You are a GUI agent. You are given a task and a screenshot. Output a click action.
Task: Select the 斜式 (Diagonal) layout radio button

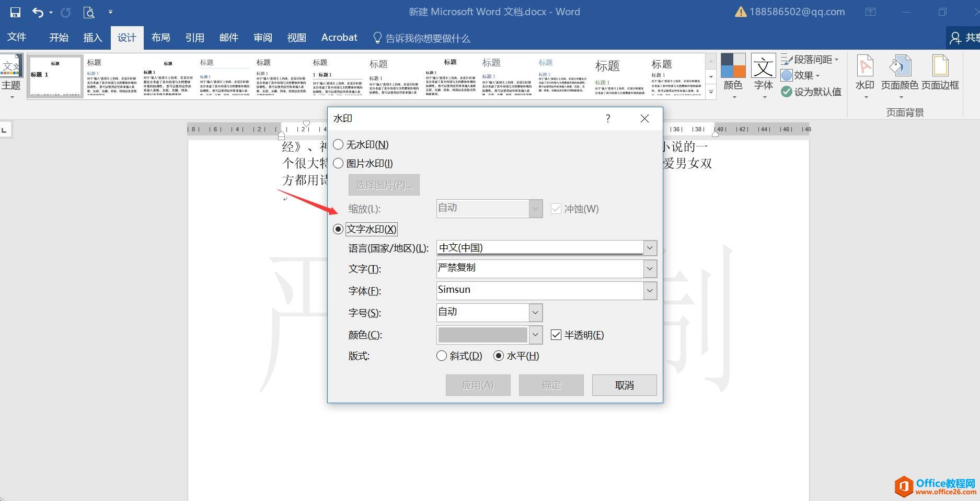[x=441, y=356]
